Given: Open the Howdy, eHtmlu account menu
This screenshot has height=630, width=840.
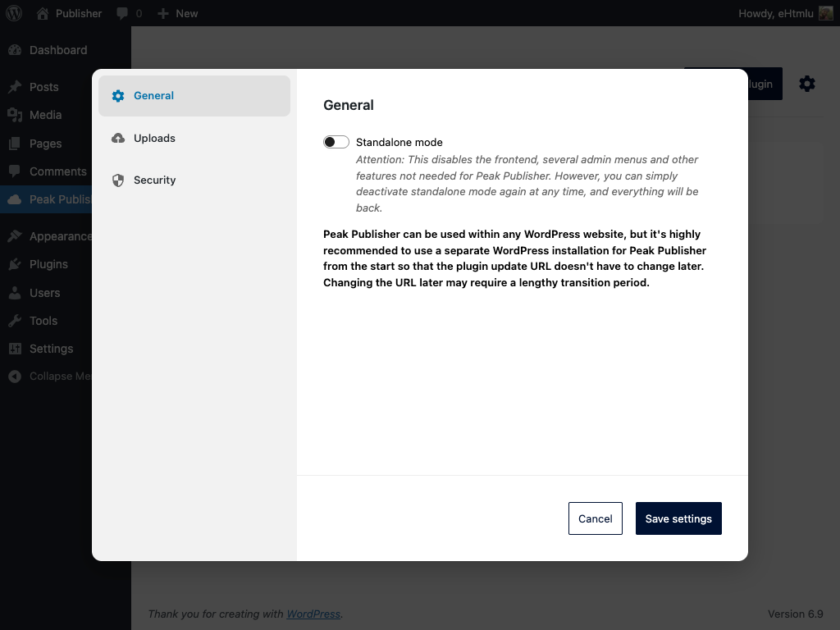Looking at the screenshot, I should (x=785, y=13).
